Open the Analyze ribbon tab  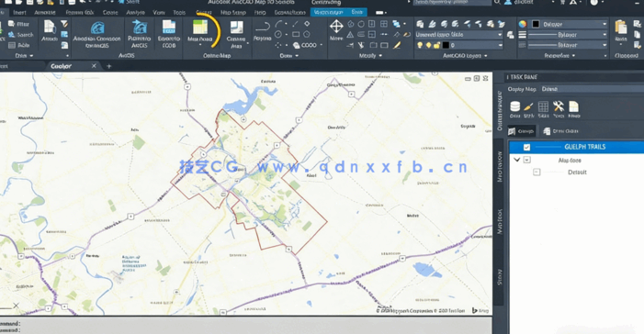[x=135, y=12]
